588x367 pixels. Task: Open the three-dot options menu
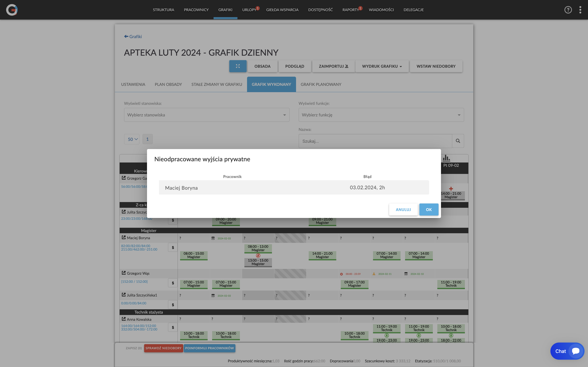(580, 10)
